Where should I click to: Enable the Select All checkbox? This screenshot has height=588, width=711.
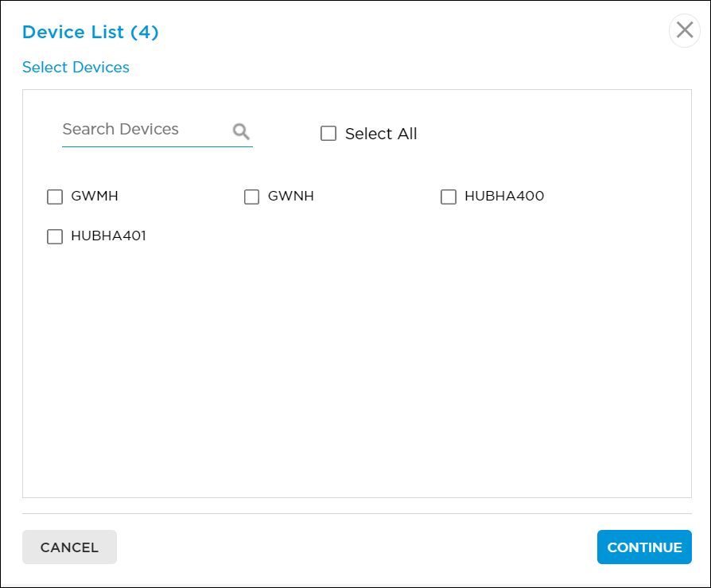tap(328, 133)
